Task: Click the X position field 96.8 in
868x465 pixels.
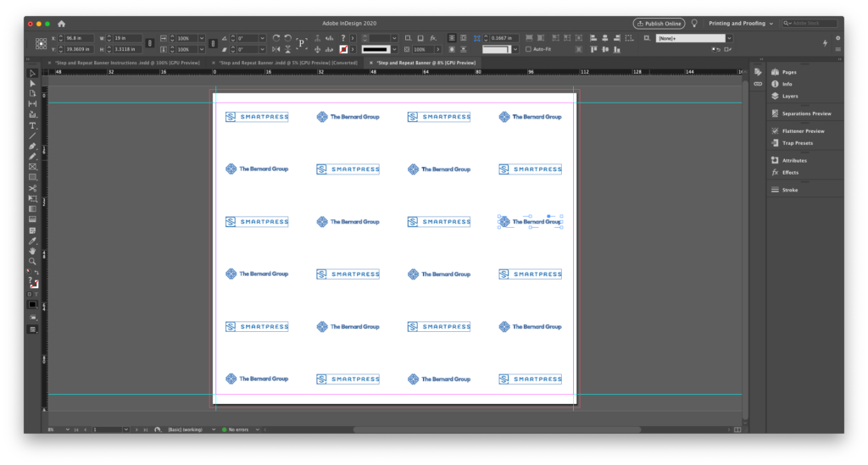Action: coord(79,38)
